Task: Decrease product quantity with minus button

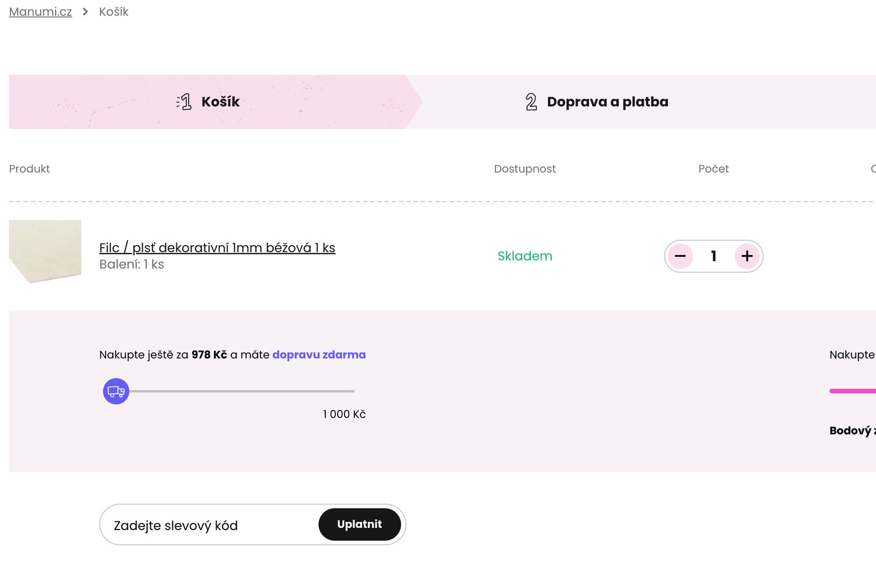Action: point(680,256)
